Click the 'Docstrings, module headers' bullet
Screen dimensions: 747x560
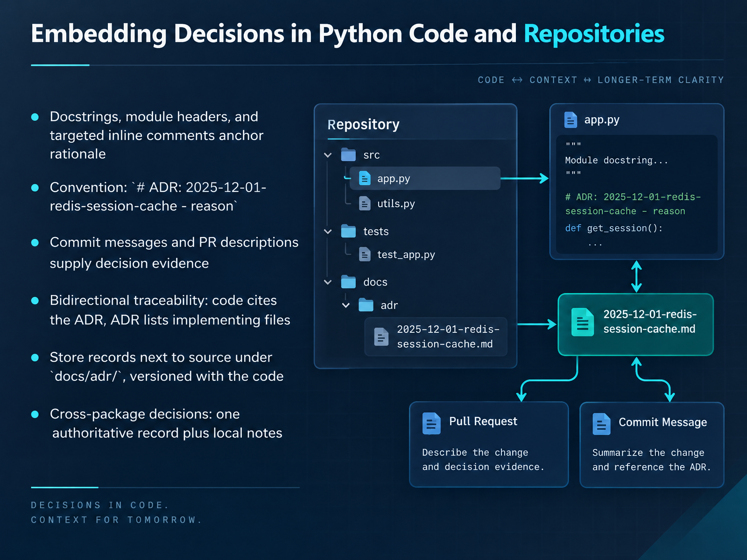click(157, 135)
